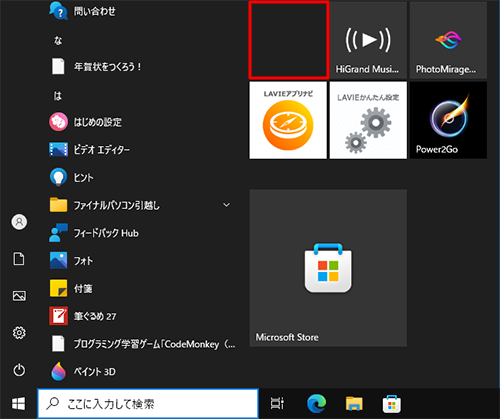Select the はじめの設定 label text
500x419 pixels.
tap(98, 122)
